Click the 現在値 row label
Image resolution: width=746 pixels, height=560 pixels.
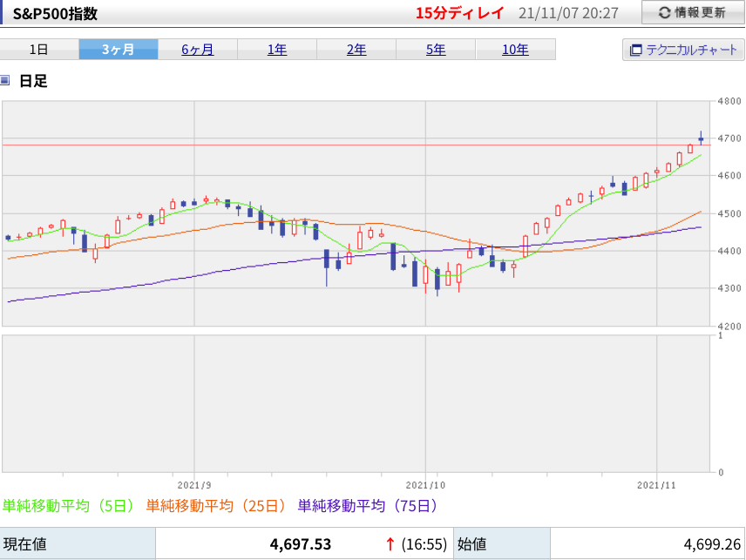click(24, 543)
